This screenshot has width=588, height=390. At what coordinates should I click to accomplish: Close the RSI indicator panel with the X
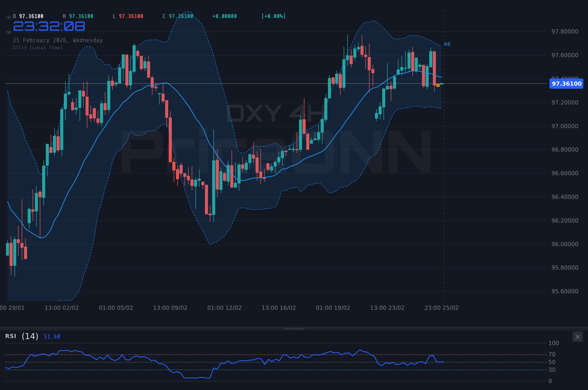pyautogui.click(x=577, y=336)
